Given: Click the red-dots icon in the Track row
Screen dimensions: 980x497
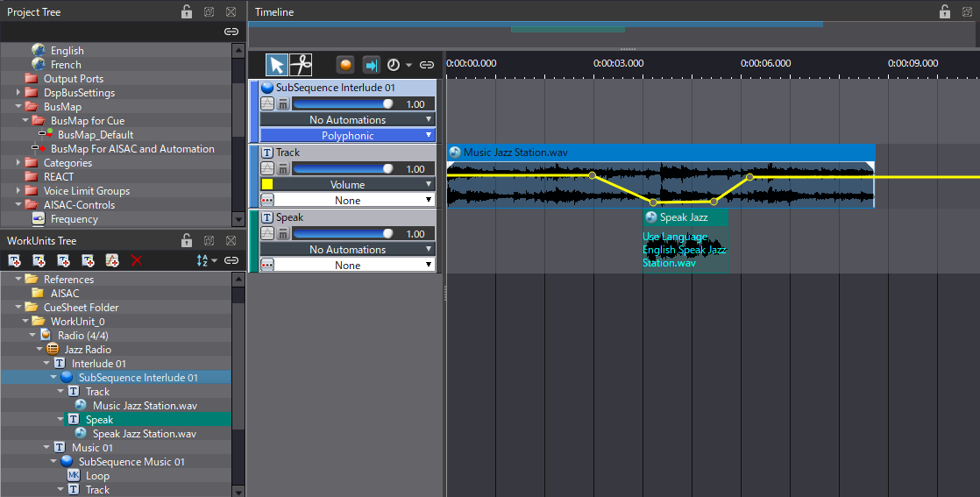Looking at the screenshot, I should [267, 200].
